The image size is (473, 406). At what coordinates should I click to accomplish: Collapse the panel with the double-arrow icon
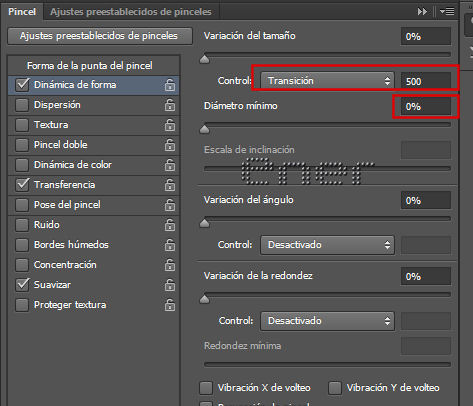click(x=422, y=12)
